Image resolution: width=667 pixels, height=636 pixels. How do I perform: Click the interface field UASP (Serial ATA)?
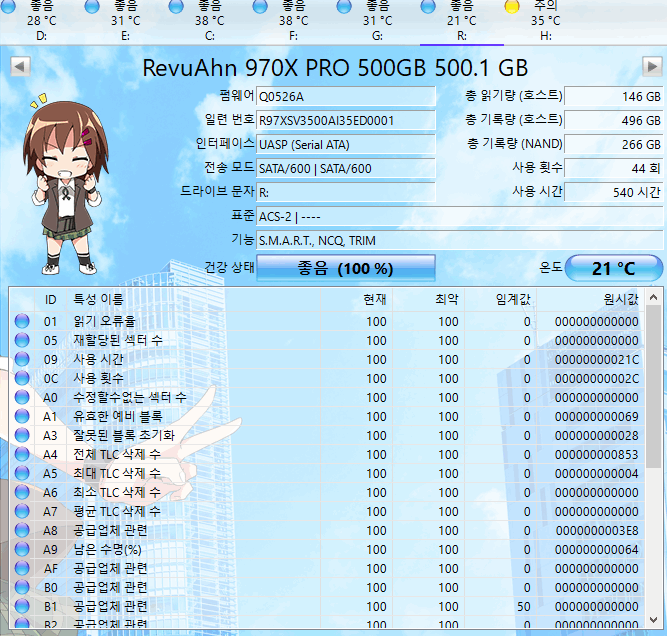tap(346, 145)
